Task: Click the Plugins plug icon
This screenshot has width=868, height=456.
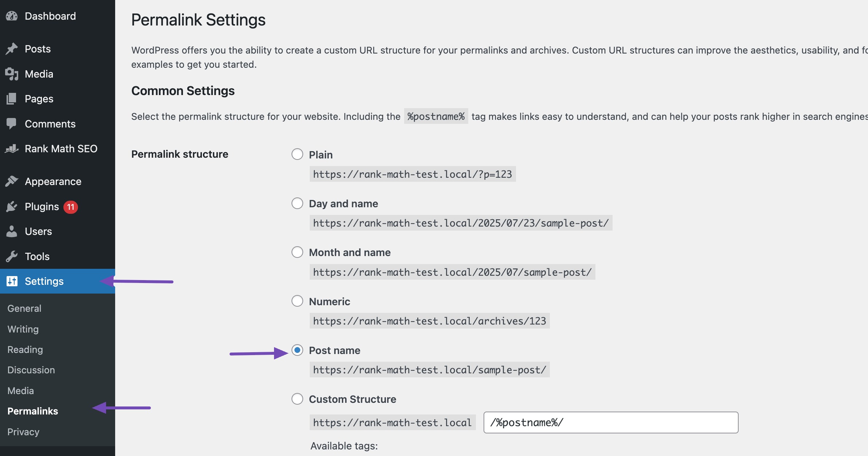Action: 12,207
